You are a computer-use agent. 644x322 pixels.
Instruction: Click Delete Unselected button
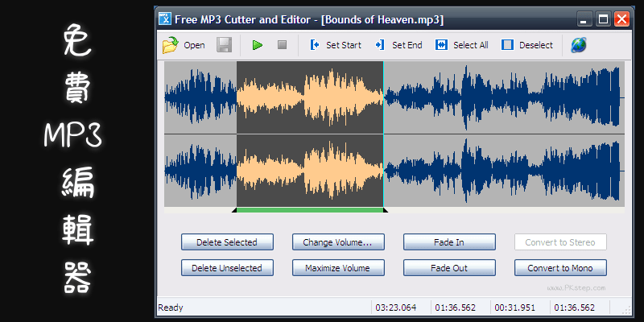pos(227,268)
